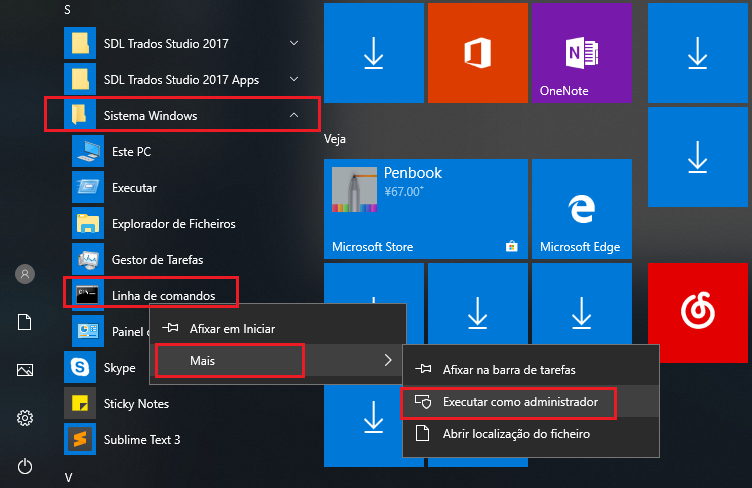
Task: Select Afixar em Iniciar
Action: (x=278, y=328)
